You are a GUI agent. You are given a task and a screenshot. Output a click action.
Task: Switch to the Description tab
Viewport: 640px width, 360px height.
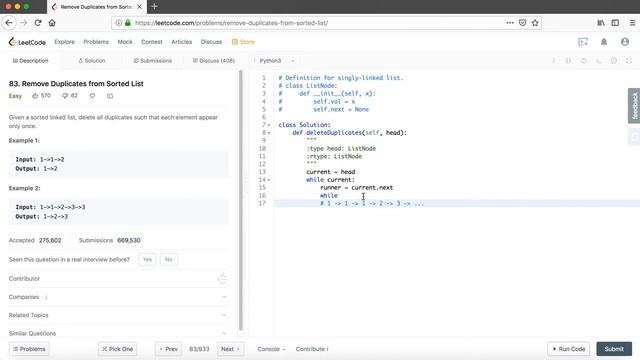tap(30, 61)
